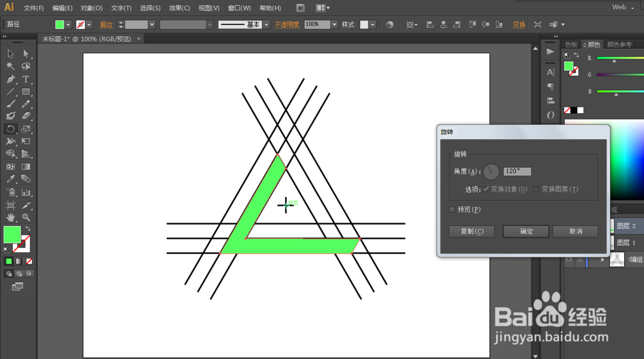This screenshot has height=359, width=644.
Task: Pick the Eyedropper tool
Action: tap(11, 179)
